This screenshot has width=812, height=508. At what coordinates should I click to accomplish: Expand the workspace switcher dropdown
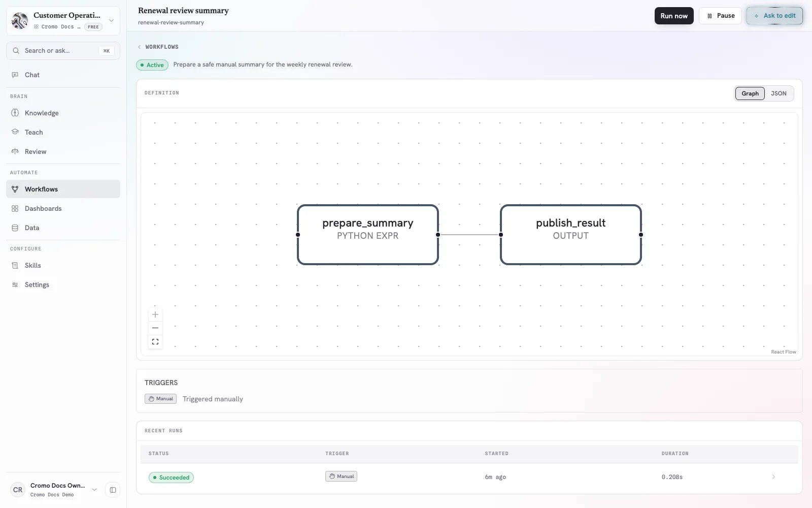click(x=111, y=21)
